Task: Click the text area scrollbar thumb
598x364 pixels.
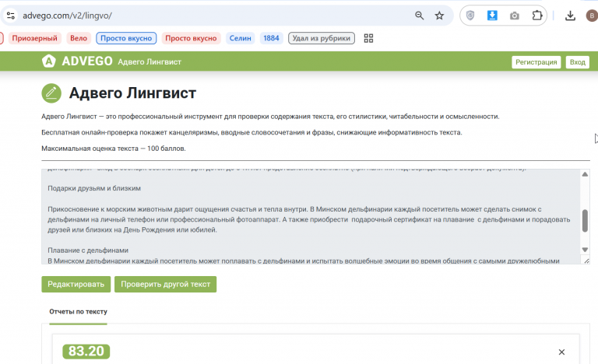Action: [x=585, y=220]
